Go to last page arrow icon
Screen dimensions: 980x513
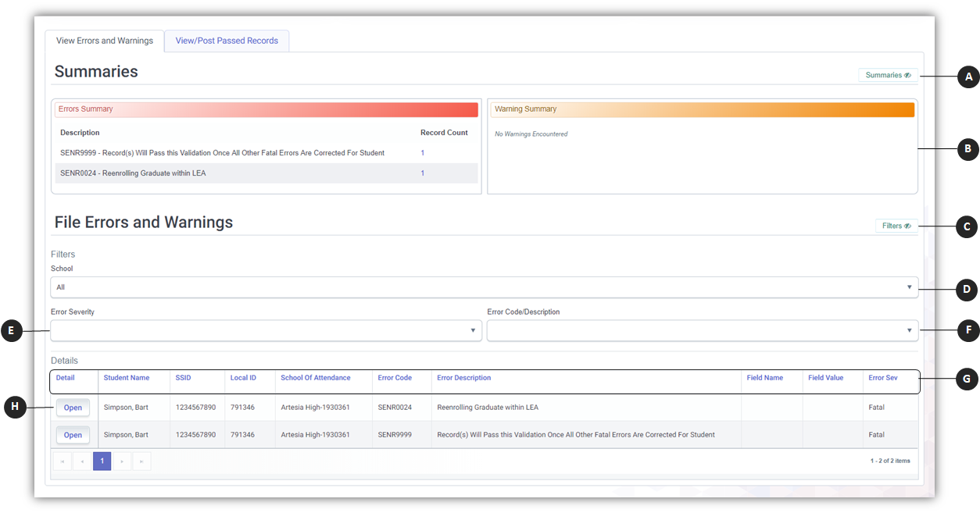click(x=141, y=461)
